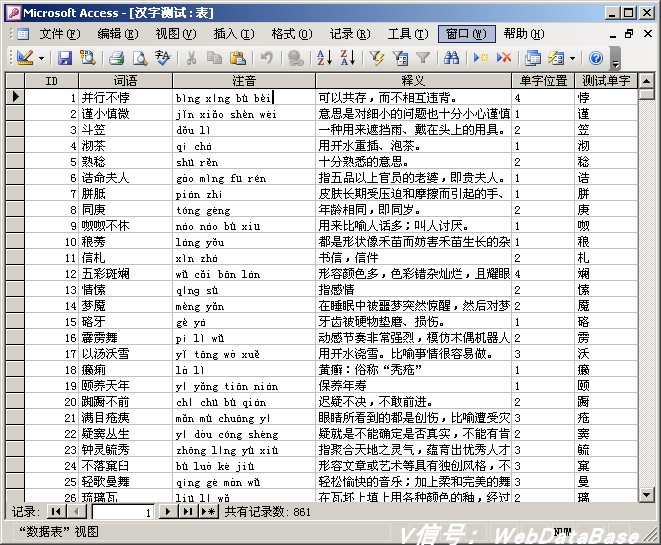Image resolution: width=661 pixels, height=545 pixels.
Task: Select row 1 via its record selector
Action: click(15, 97)
